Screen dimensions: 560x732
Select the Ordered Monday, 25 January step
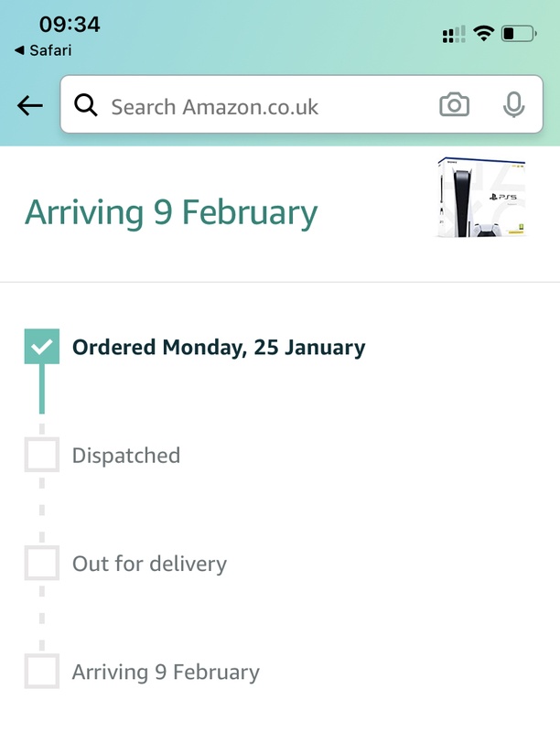[219, 348]
